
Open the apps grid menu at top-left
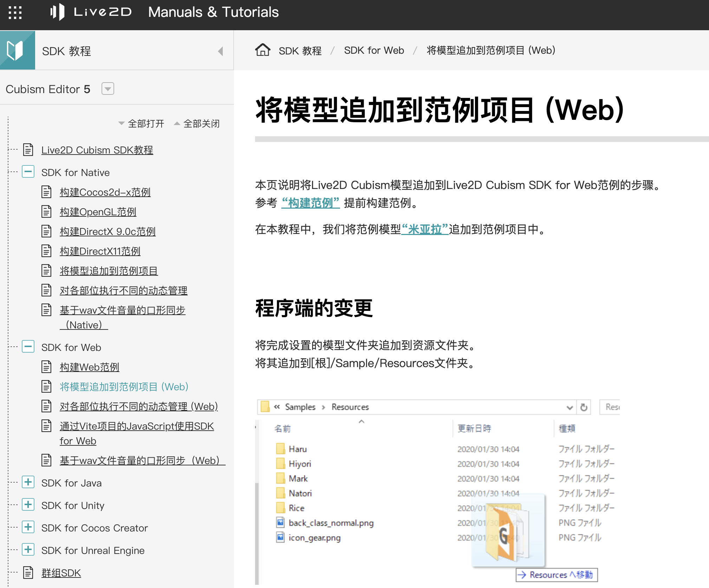point(15,13)
